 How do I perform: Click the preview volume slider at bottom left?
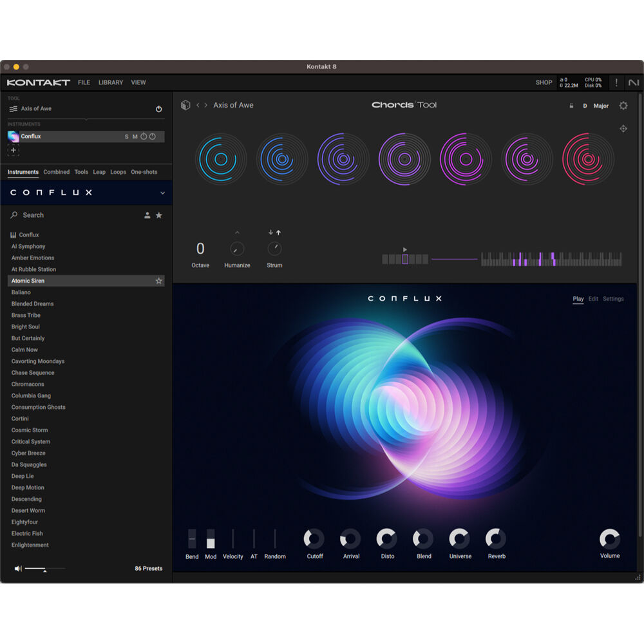(x=44, y=569)
